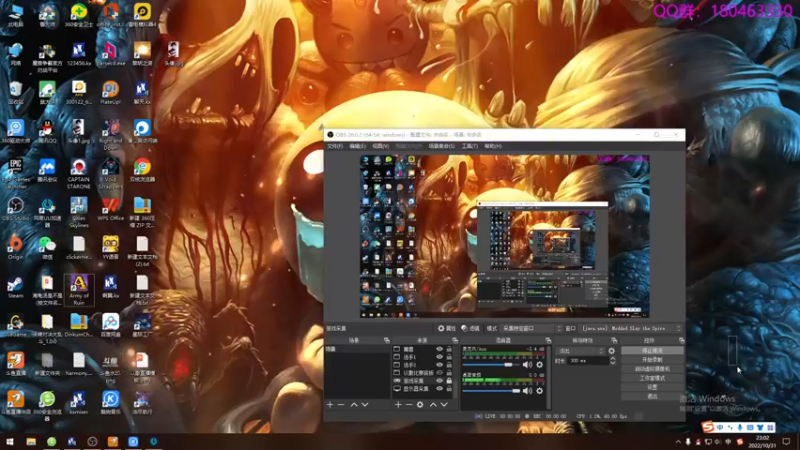This screenshot has width=800, height=450.
Task: Open 属性 properties of selected source
Action: click(447, 329)
